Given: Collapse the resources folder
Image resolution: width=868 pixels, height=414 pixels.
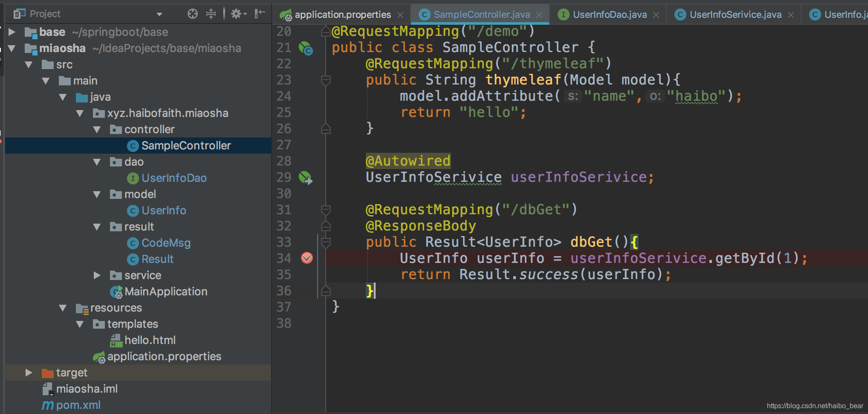Looking at the screenshot, I should tap(63, 308).
